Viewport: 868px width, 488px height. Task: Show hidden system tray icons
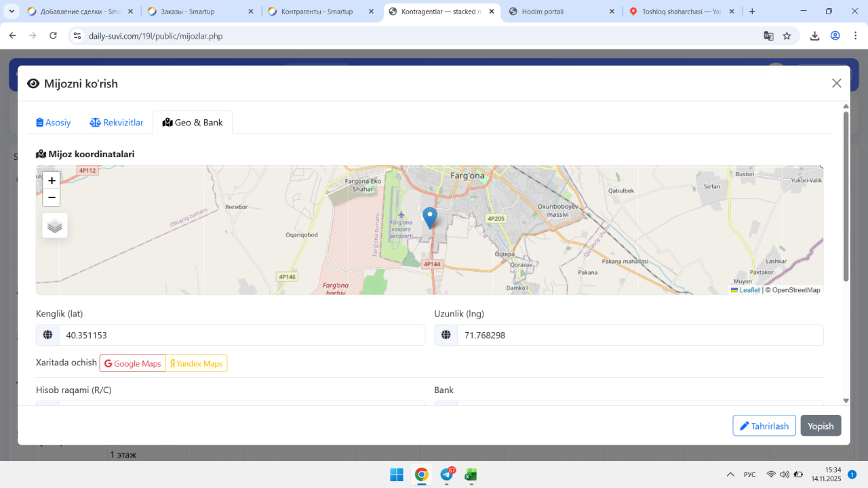point(730,474)
